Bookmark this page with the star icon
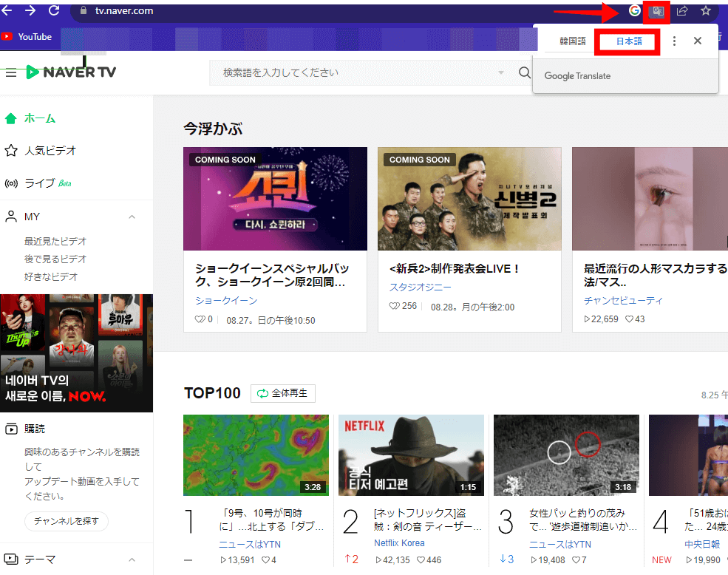This screenshot has height=575, width=728. click(x=706, y=11)
